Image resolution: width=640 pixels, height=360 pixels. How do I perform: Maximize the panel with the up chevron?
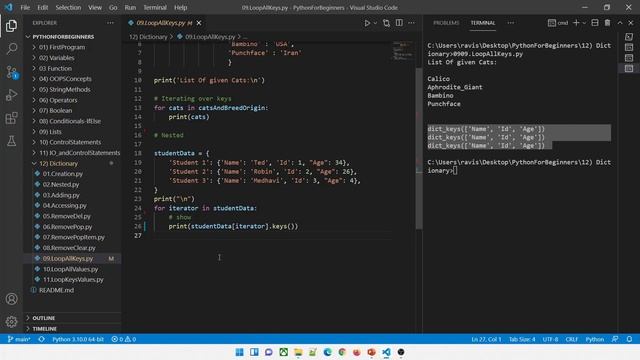click(x=620, y=23)
